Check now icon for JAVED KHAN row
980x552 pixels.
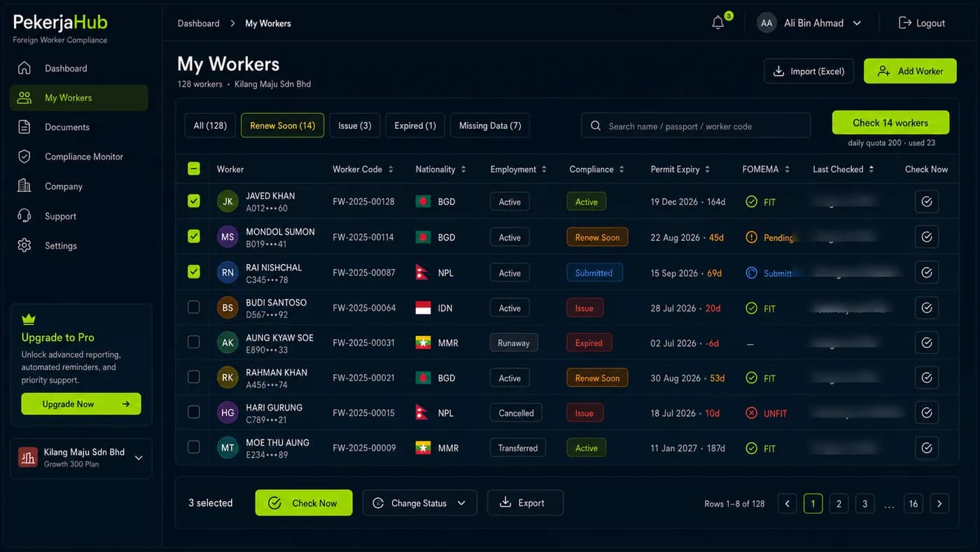point(927,202)
